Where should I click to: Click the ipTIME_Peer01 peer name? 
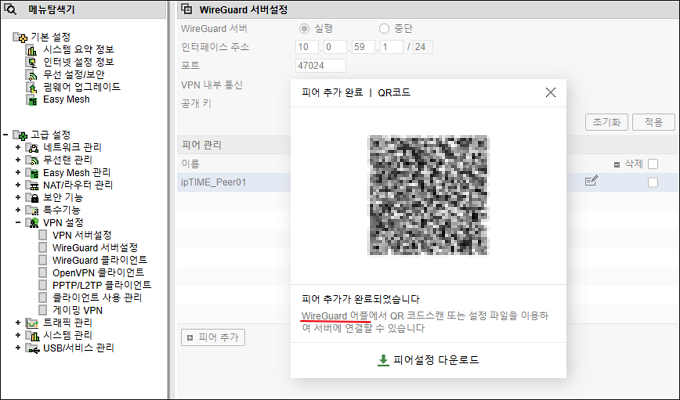(213, 182)
